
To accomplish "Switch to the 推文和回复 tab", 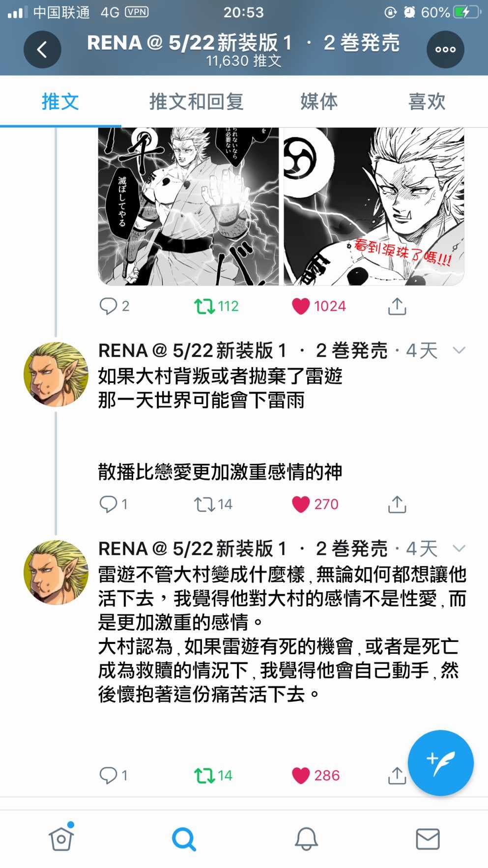I will coord(196,102).
